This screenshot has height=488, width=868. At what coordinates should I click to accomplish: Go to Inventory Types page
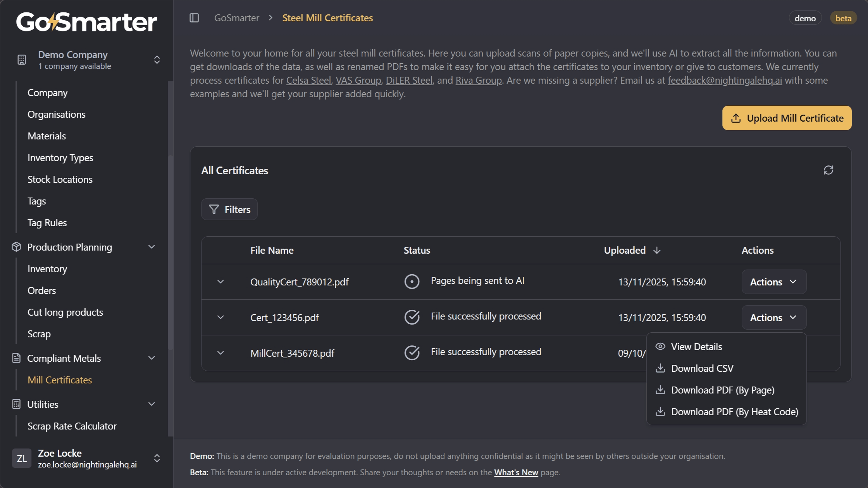60,158
